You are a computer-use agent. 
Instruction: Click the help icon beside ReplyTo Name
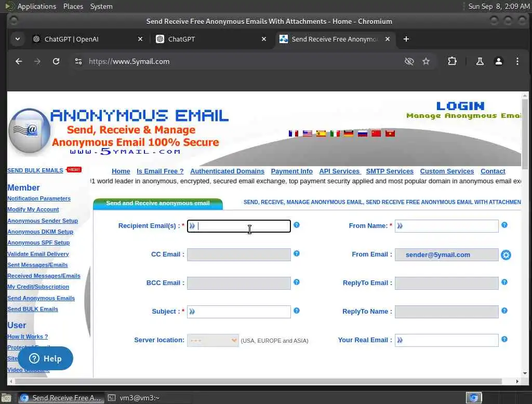pyautogui.click(x=504, y=311)
